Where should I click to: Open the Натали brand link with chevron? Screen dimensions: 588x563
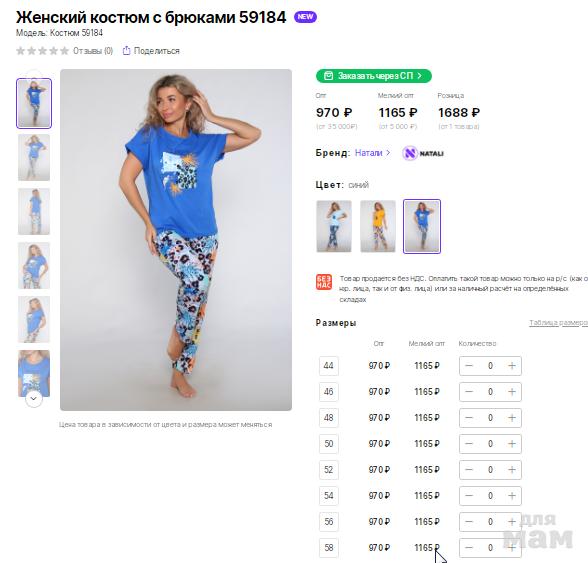372,153
